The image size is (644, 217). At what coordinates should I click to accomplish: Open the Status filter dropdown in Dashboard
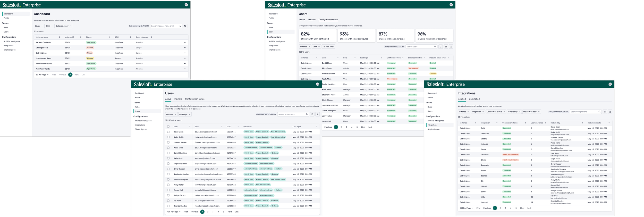(39, 26)
